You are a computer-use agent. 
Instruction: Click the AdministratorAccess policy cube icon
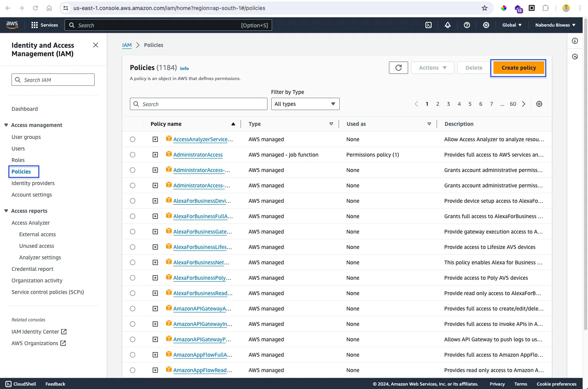click(x=169, y=154)
